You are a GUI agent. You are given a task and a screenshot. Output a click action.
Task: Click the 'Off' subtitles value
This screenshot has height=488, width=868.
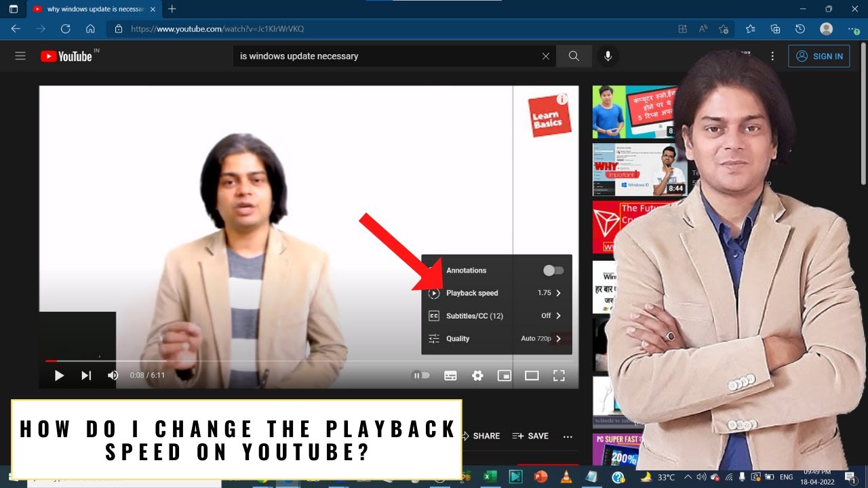pos(546,316)
